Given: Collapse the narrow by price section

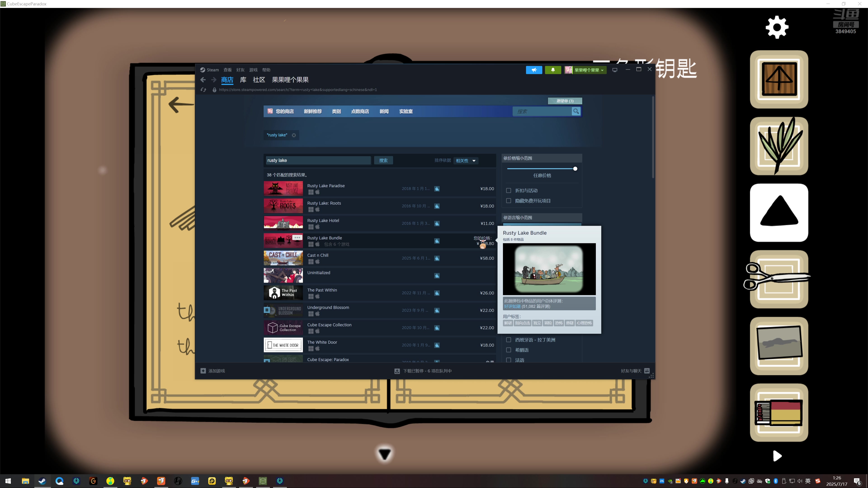Looking at the screenshot, I should pyautogui.click(x=542, y=158).
